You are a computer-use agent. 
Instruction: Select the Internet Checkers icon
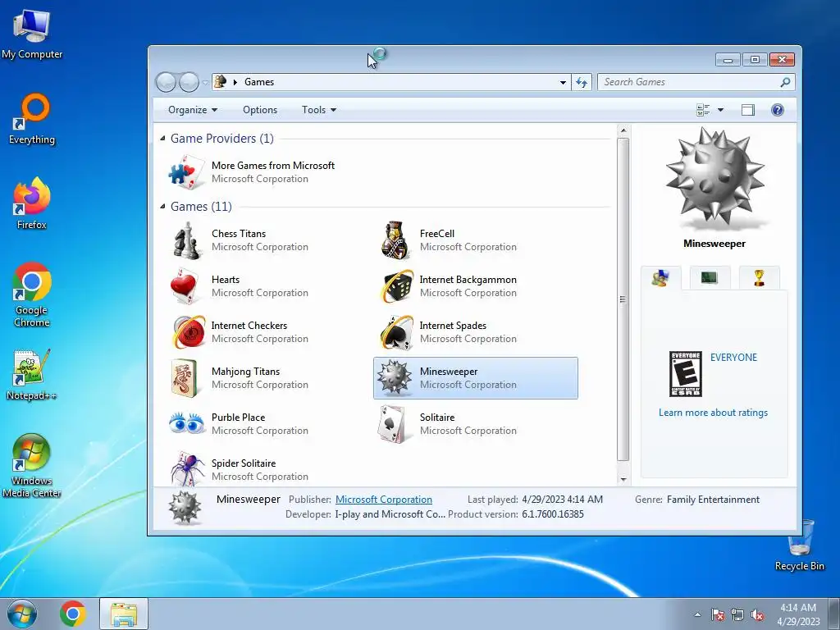189,332
